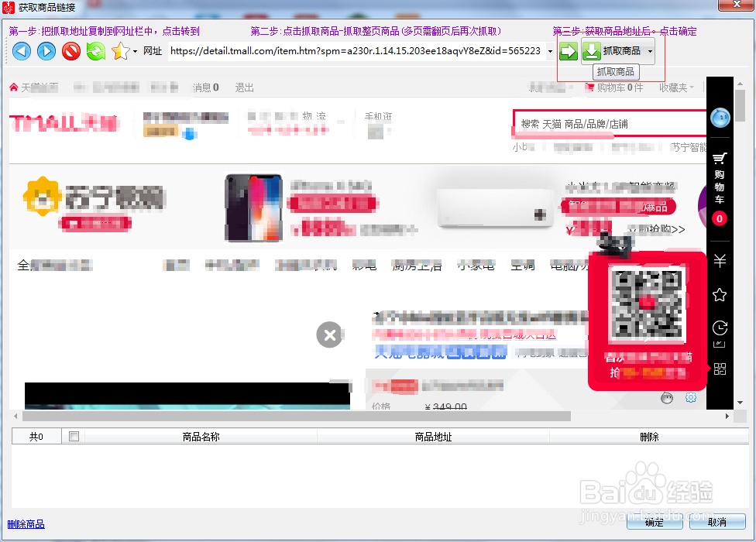Click the star favorites icon in sidebar
Viewport: 756px width, 542px height.
tap(719, 294)
